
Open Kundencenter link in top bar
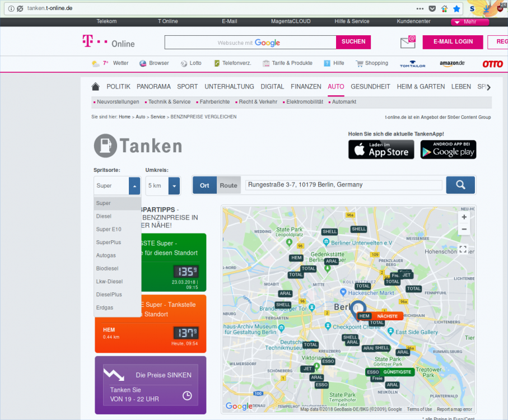[413, 21]
